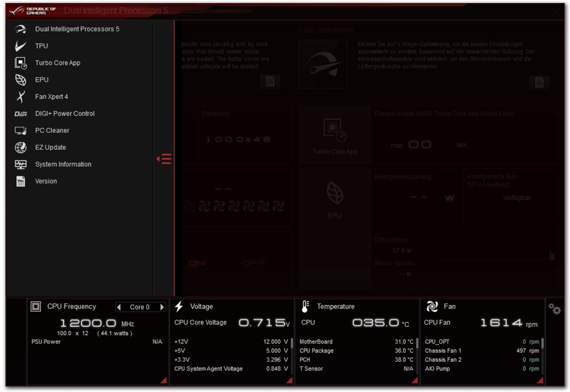Image resolution: width=570 pixels, height=392 pixels.
Task: Click the ROG Republic of Gamers logo
Action: (x=32, y=10)
